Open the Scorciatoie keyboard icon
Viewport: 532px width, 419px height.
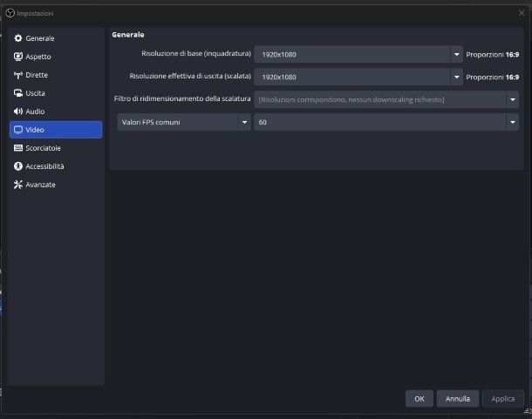(18, 148)
